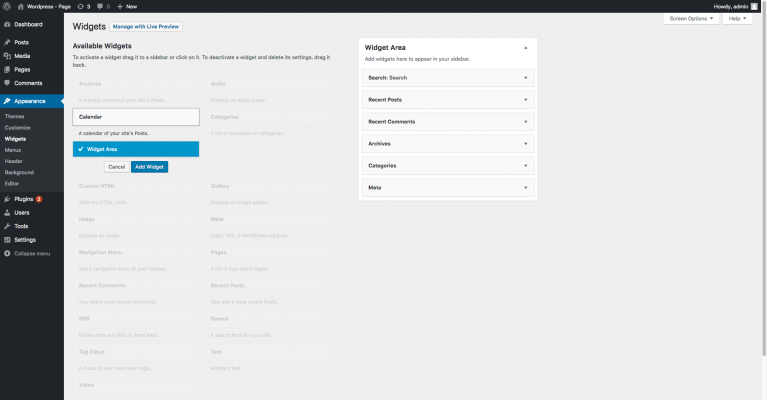Open the Help dropdown
This screenshot has width=767, height=400.
[737, 19]
